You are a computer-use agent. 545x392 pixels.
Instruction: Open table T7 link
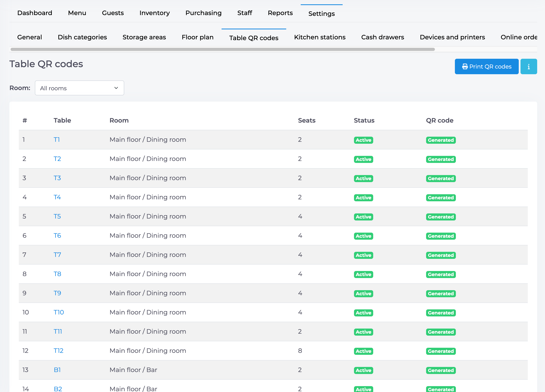pos(57,255)
